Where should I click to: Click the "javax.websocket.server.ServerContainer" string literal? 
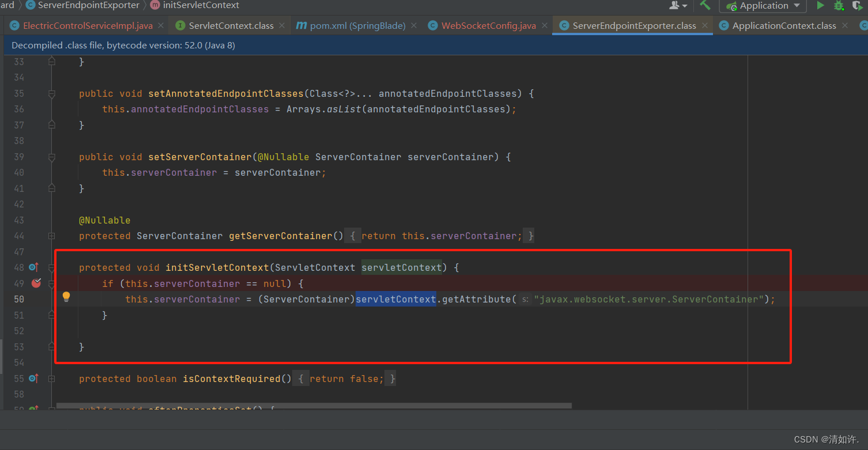point(648,299)
